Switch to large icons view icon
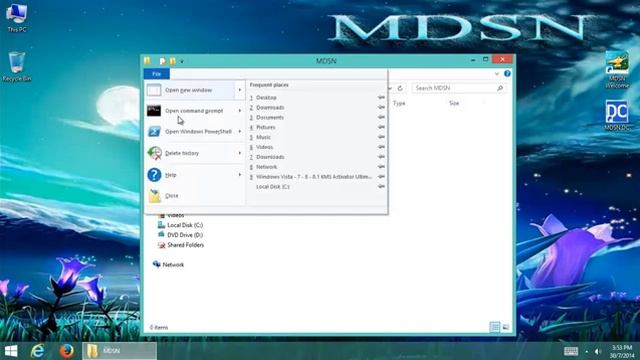Screen dimensions: 640x360 point(506,327)
